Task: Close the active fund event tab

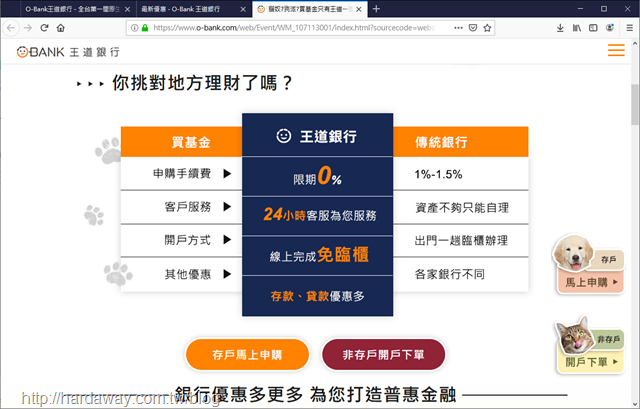Action: (359, 9)
